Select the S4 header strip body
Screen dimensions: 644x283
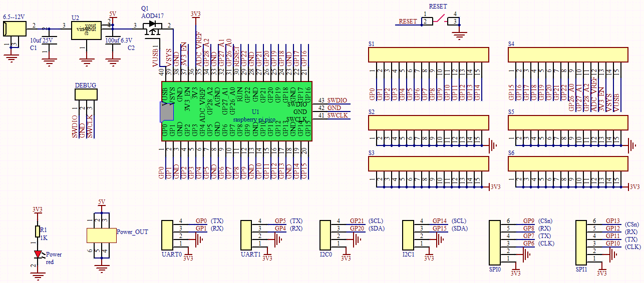[x=568, y=54]
